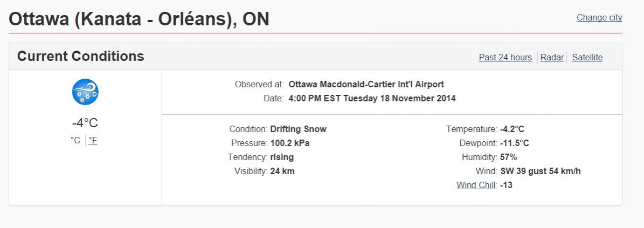Click the SW 39 gust 54 km/h wind value
Image resolution: width=644 pixels, height=228 pixels.
tap(540, 171)
